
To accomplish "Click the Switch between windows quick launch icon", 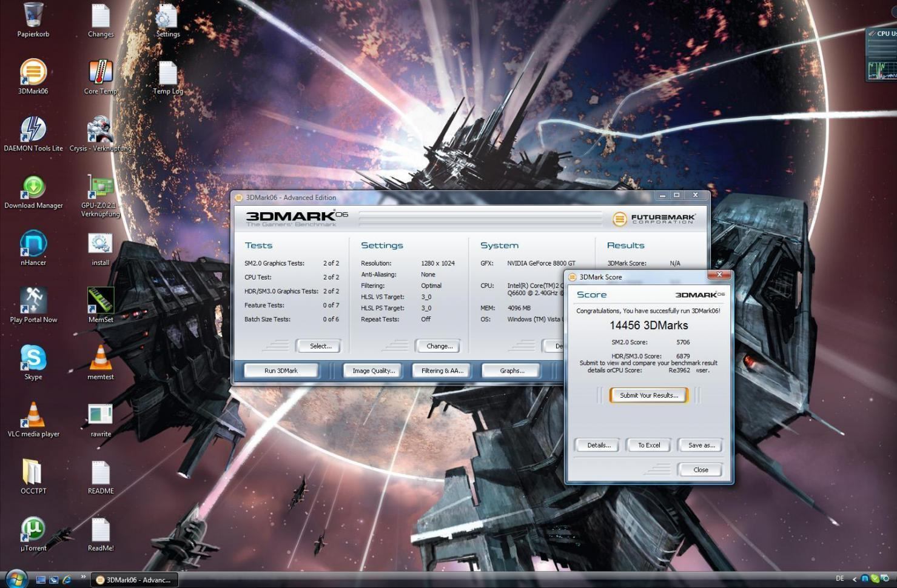I will (54, 580).
